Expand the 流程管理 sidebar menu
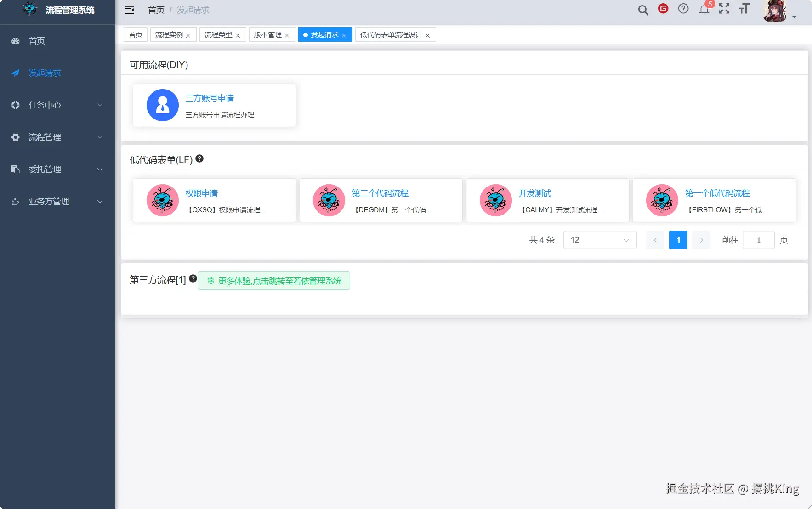 click(57, 137)
